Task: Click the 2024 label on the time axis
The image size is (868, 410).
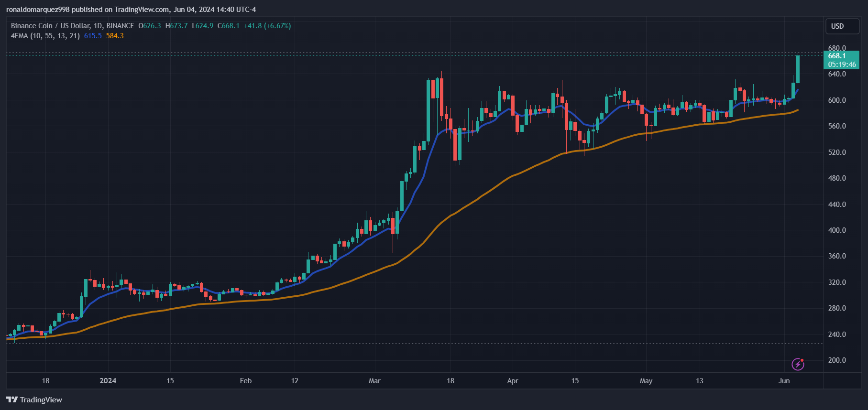Action: point(108,381)
